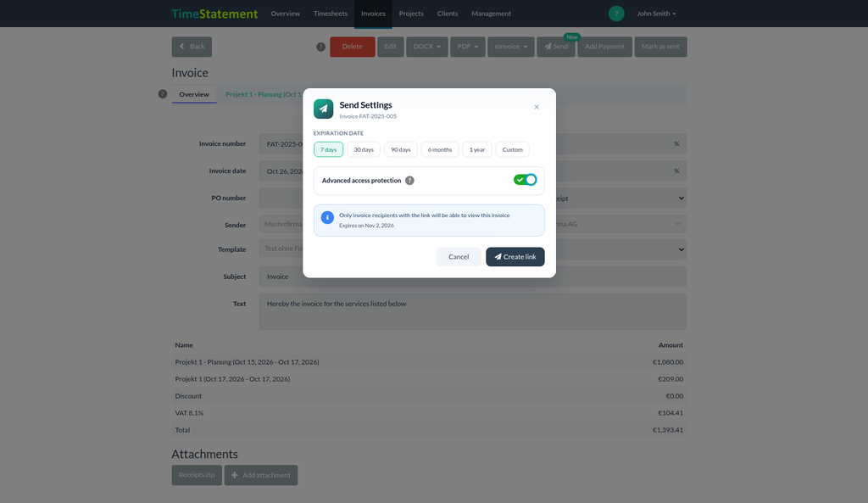The height and width of the screenshot is (503, 868).
Task: Open the PDF export dropdown
Action: tap(468, 47)
